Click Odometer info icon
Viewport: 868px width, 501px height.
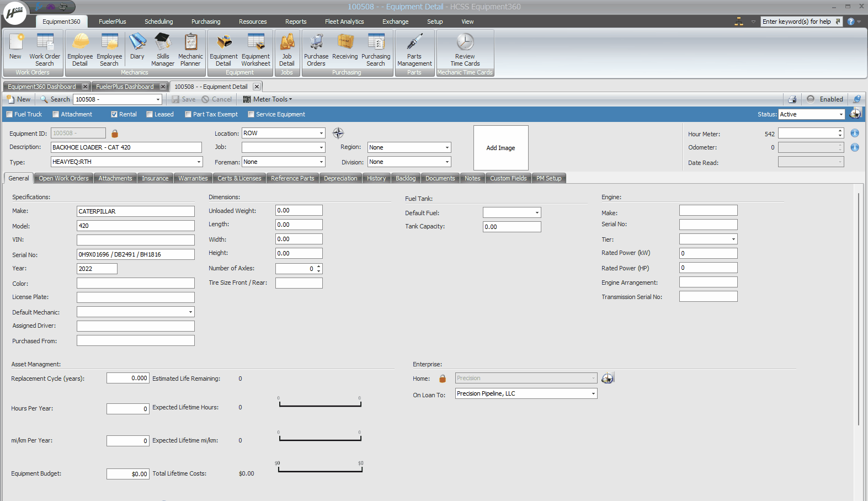click(855, 147)
